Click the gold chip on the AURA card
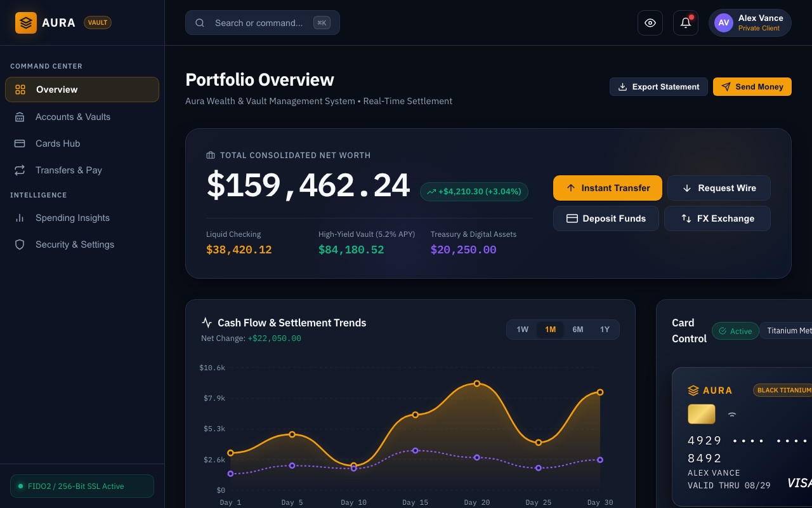Viewport: 812px width, 508px height. click(702, 414)
